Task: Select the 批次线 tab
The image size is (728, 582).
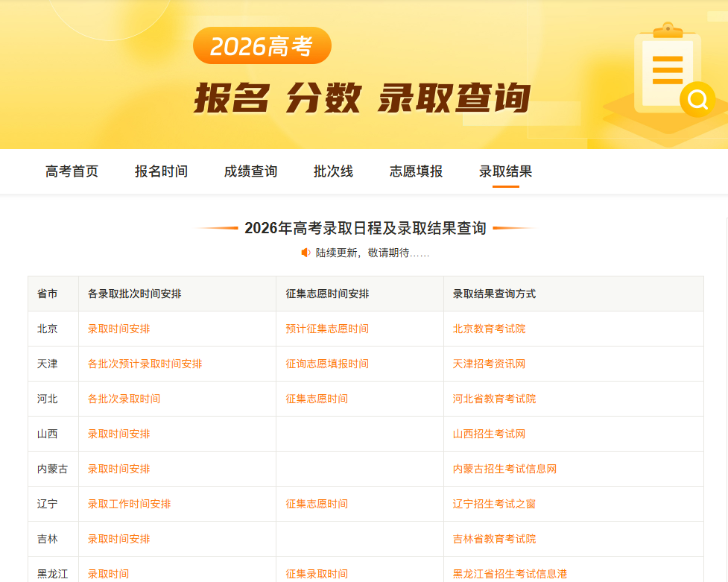Action: coord(333,171)
